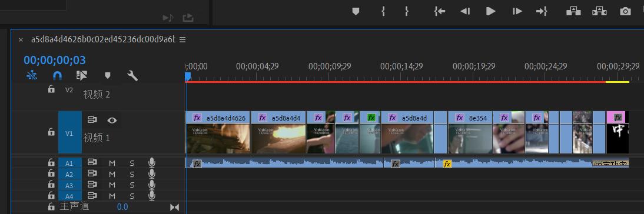Click the Lift button
Viewport: 644px width, 214px height.
573,12
